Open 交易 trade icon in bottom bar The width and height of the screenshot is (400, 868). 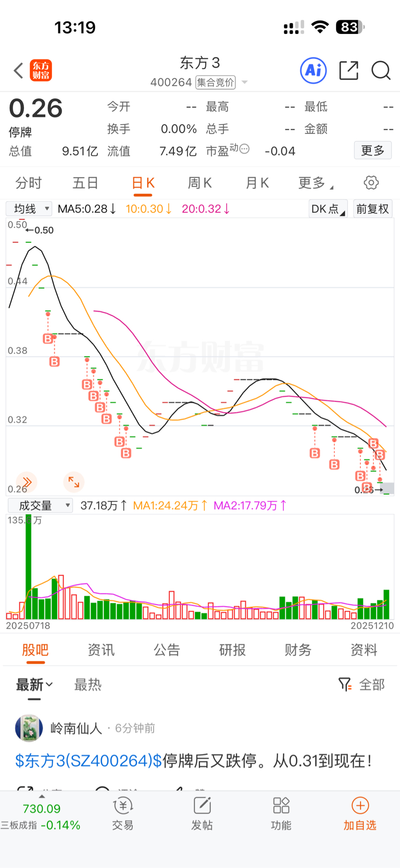pyautogui.click(x=123, y=806)
